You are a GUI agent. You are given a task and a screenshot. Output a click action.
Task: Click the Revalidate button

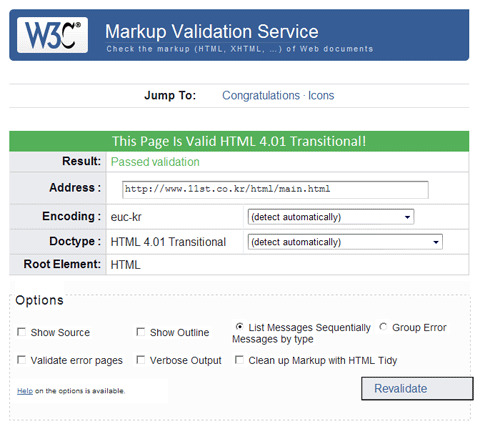pos(417,388)
